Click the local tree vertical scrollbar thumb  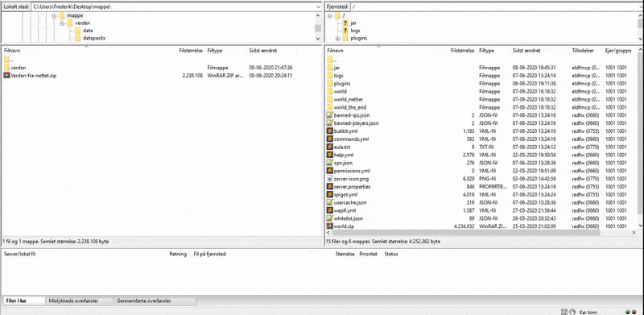(x=318, y=28)
